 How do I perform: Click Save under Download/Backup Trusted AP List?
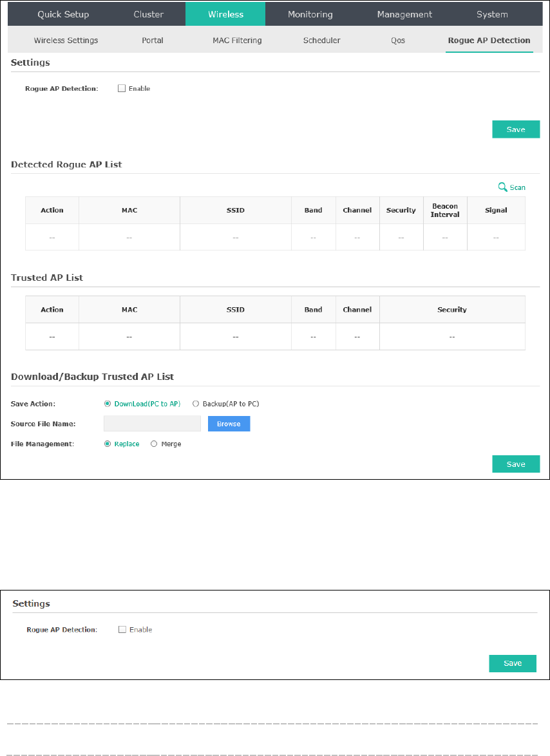pos(516,464)
